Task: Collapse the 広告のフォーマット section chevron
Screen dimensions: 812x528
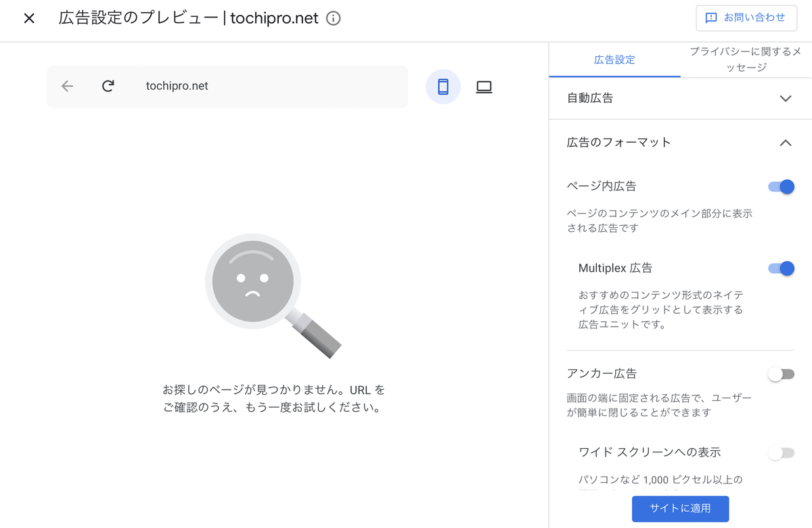Action: click(x=786, y=143)
